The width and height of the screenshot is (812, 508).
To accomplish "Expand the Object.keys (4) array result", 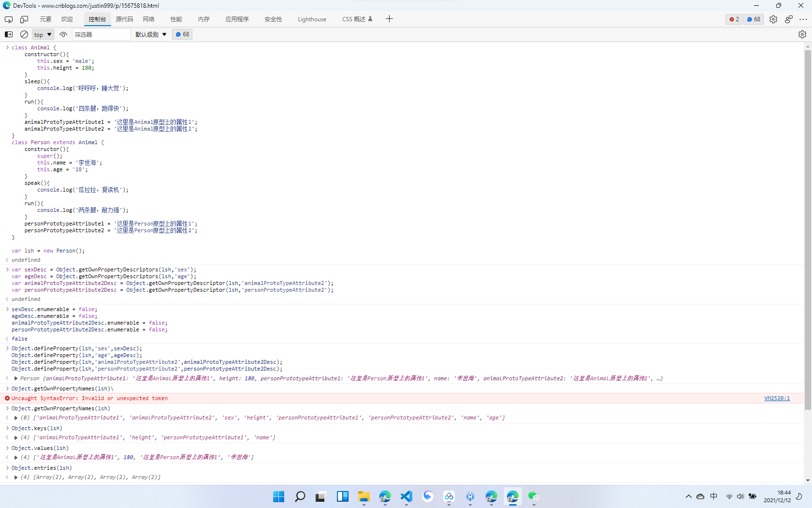I will pos(16,437).
